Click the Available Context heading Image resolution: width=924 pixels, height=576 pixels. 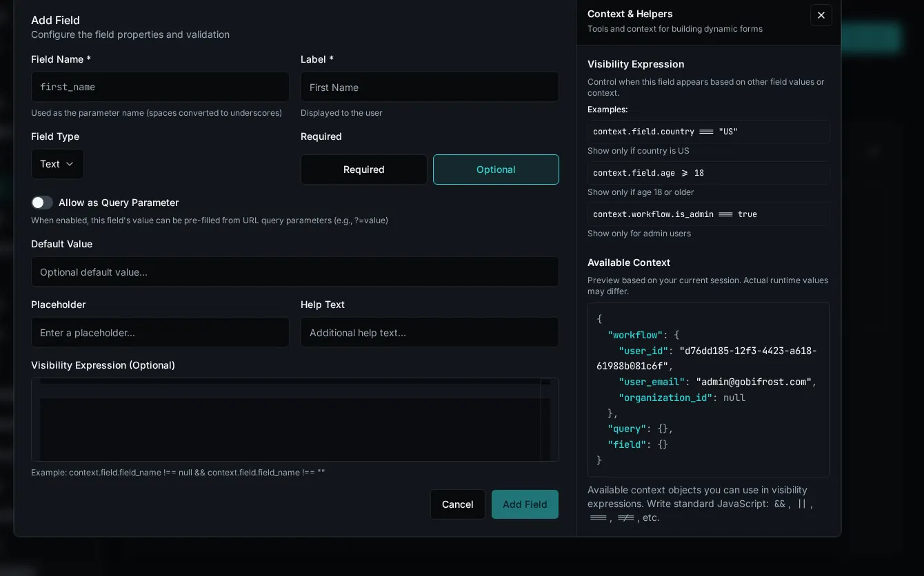coord(629,263)
